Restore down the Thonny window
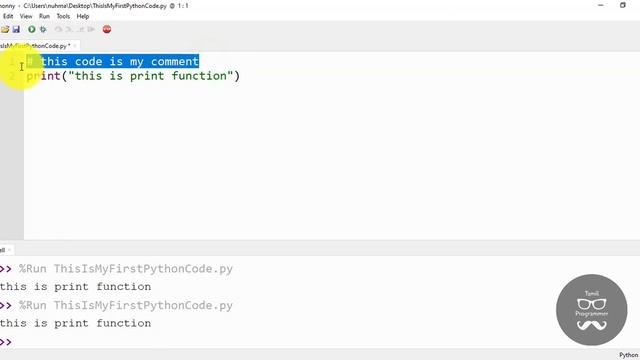The height and width of the screenshot is (360, 640). pos(622,5)
